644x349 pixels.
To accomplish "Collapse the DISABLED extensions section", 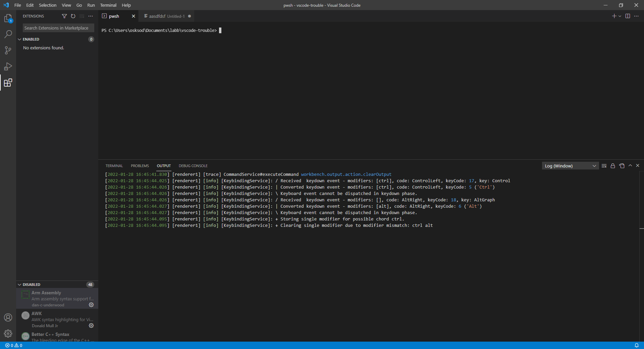I will pos(32,285).
